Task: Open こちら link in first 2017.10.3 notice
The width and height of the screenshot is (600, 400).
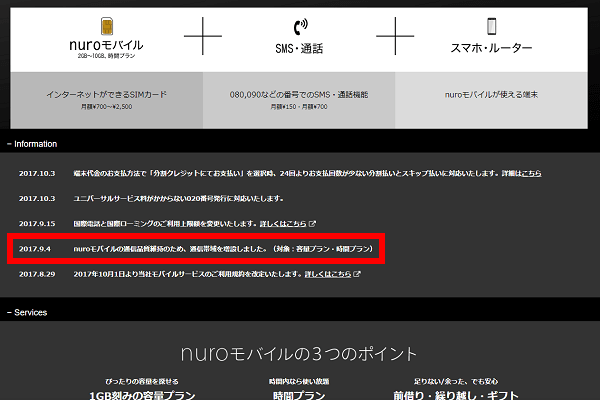Action: click(531, 173)
